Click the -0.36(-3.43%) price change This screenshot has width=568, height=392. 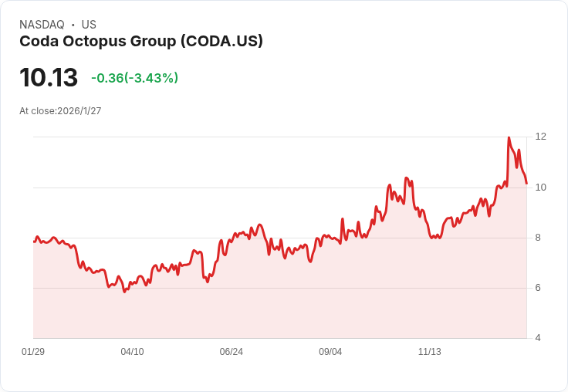point(134,78)
